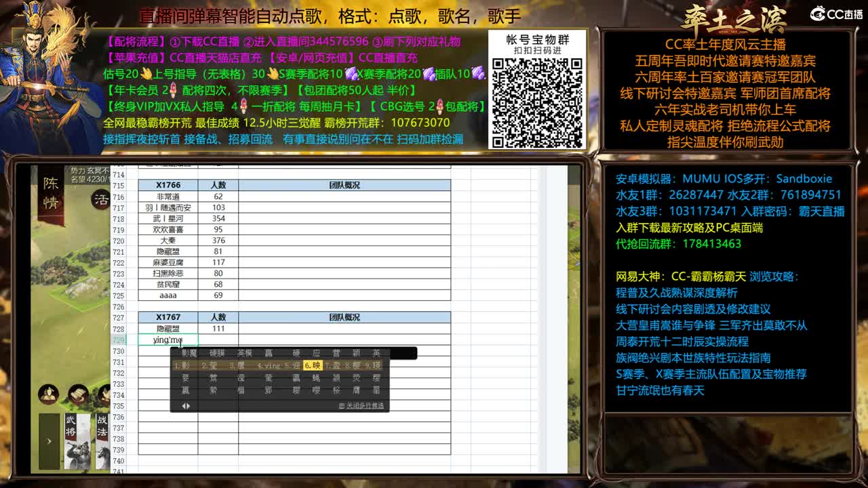Select the 羽丨随遇而安 cell
868x488 pixels.
168,207
